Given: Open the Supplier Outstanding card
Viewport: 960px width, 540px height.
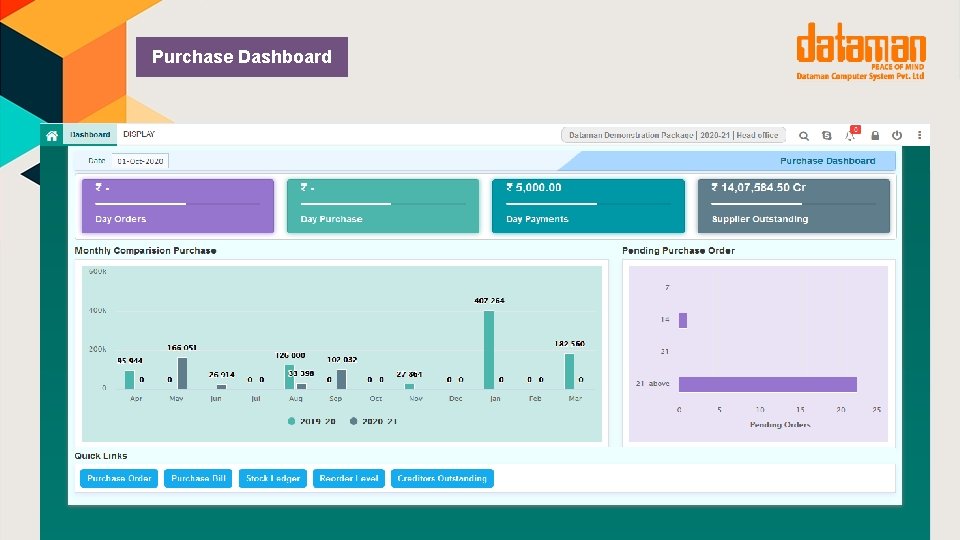Looking at the screenshot, I should click(x=794, y=206).
